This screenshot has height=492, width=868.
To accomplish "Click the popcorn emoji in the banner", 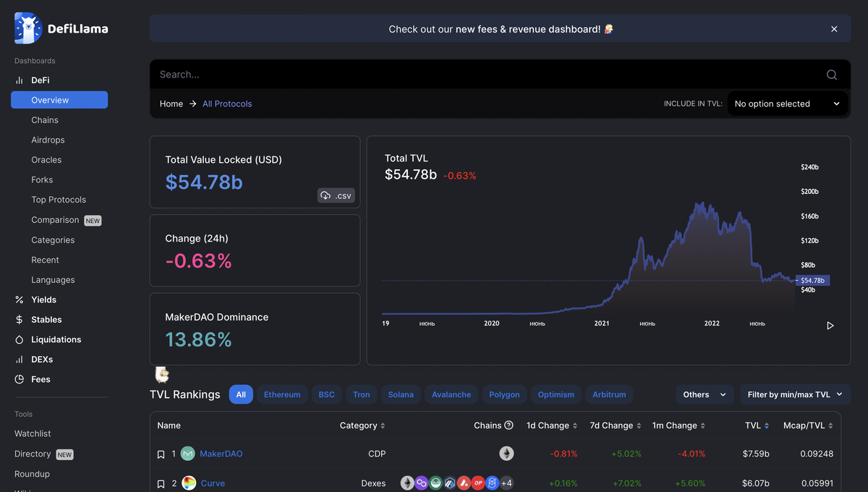I will 609,29.
